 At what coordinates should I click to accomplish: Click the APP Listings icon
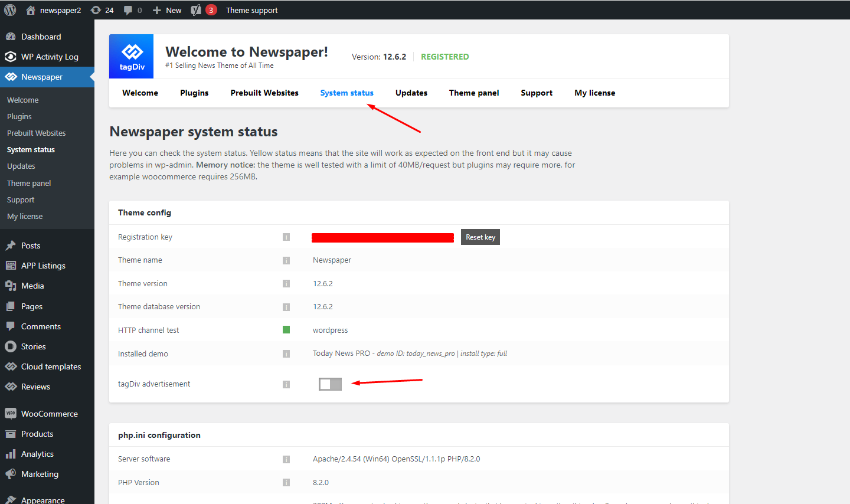pyautogui.click(x=11, y=266)
